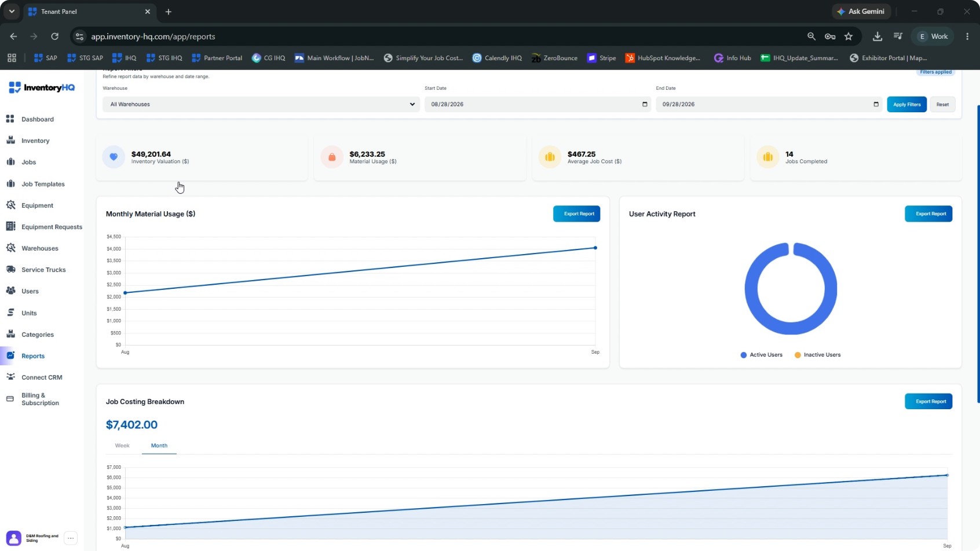Image resolution: width=980 pixels, height=551 pixels.
Task: Open the Reports menu item
Action: (x=33, y=356)
